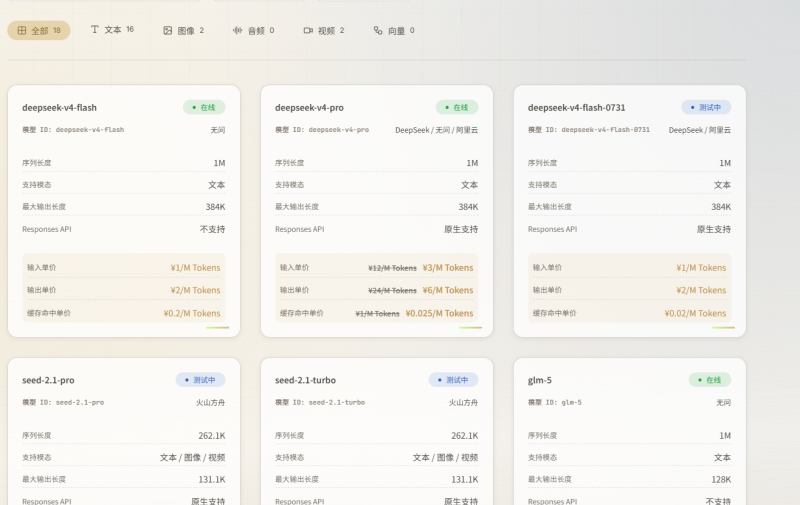Click provider text DeepSeek / 阿里云
Viewport: 800px width, 505px height.
700,130
